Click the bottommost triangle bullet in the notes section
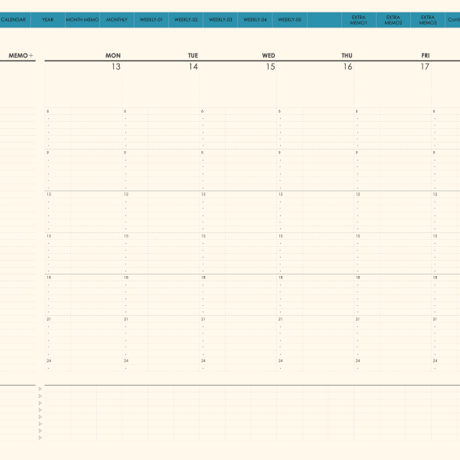The image size is (460, 460). 40,438
